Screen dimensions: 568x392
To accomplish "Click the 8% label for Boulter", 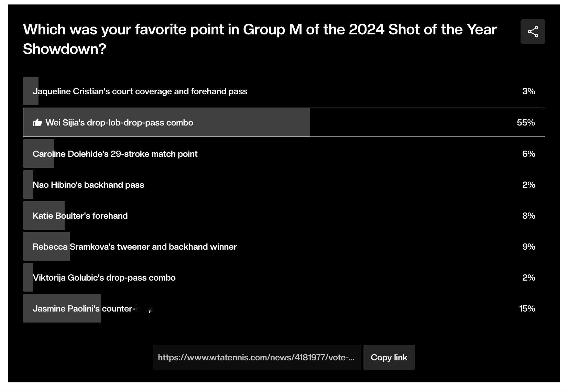I will click(x=528, y=216).
